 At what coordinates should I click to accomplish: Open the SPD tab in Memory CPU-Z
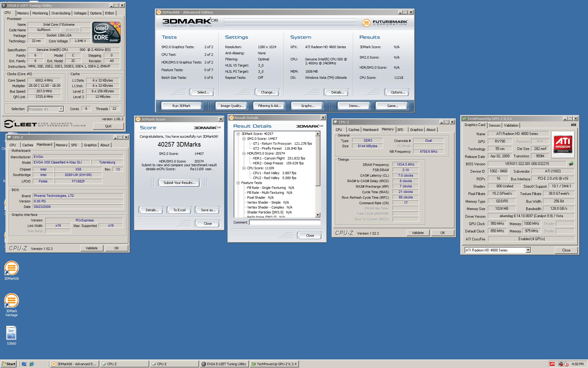[x=400, y=130]
